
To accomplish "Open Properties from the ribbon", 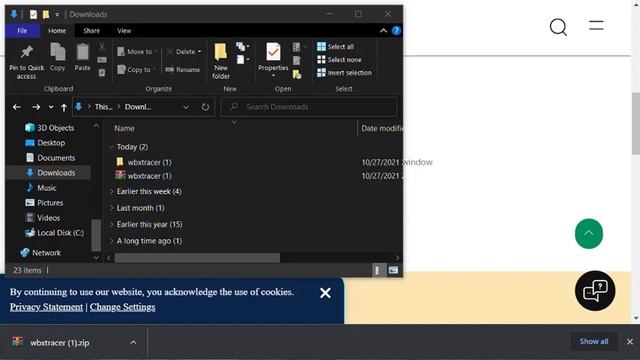I will click(273, 60).
